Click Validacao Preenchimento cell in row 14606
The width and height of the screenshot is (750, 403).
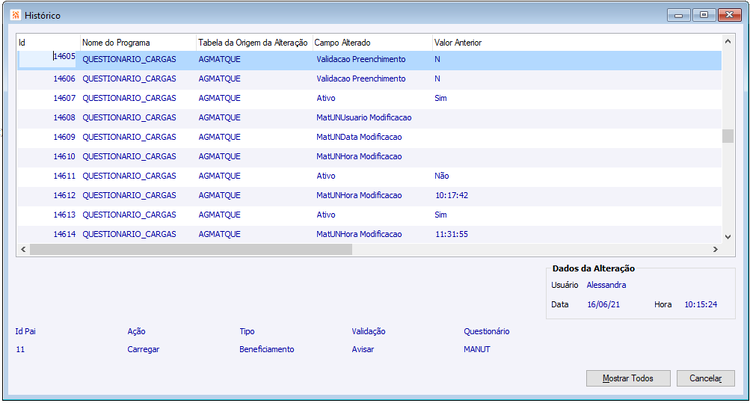coord(361,79)
